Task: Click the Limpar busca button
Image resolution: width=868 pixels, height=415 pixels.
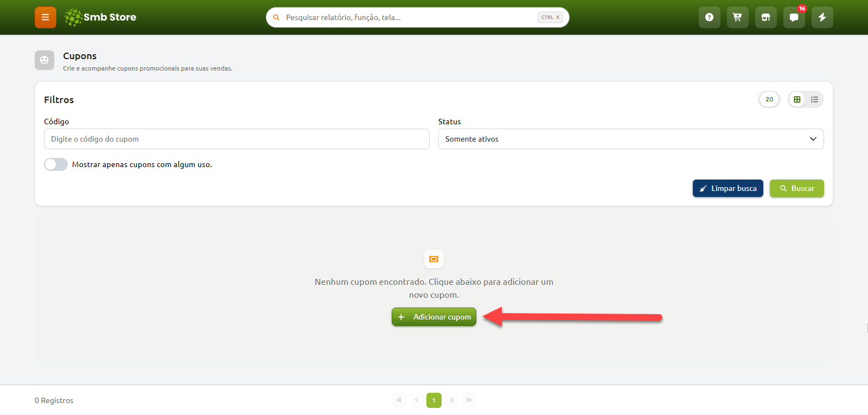Action: 728,188
